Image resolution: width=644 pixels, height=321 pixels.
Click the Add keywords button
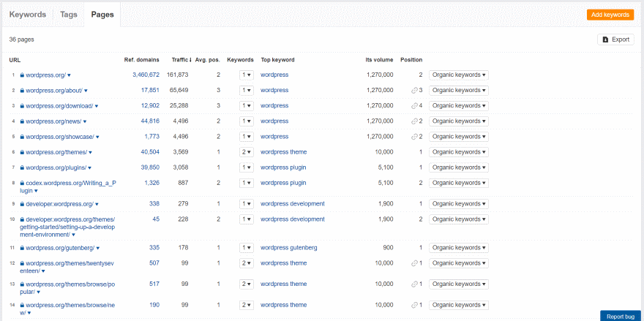610,15
